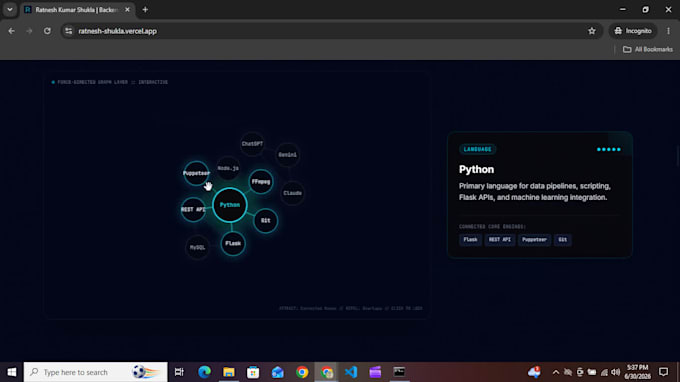The image size is (680, 382).
Task: Open File Explorer from taskbar
Action: tap(229, 372)
